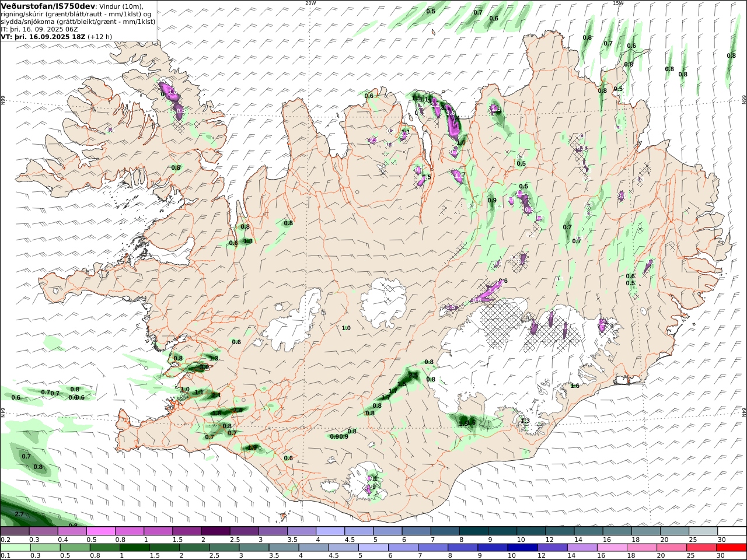Click the '20W' longitude label at top
Viewport: 747px width, 560px height.
(310, 3)
